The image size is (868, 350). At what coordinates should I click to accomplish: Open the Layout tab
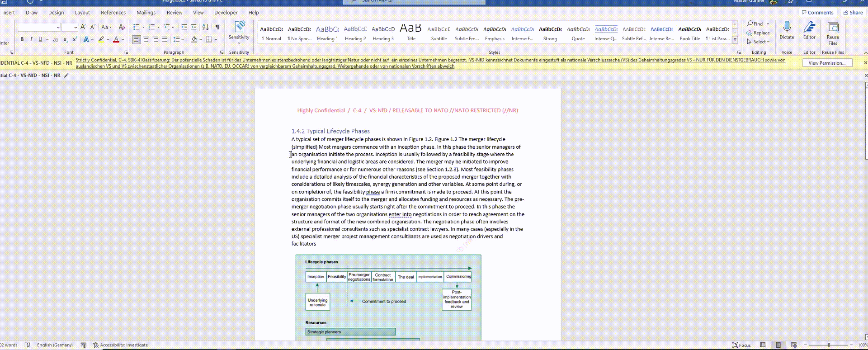pos(82,13)
